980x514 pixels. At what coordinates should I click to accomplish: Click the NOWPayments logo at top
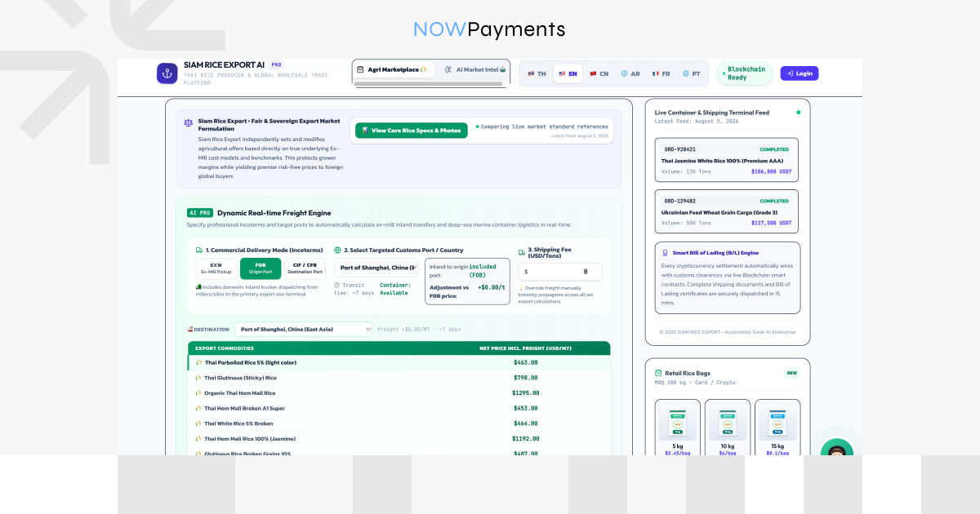pos(489,29)
